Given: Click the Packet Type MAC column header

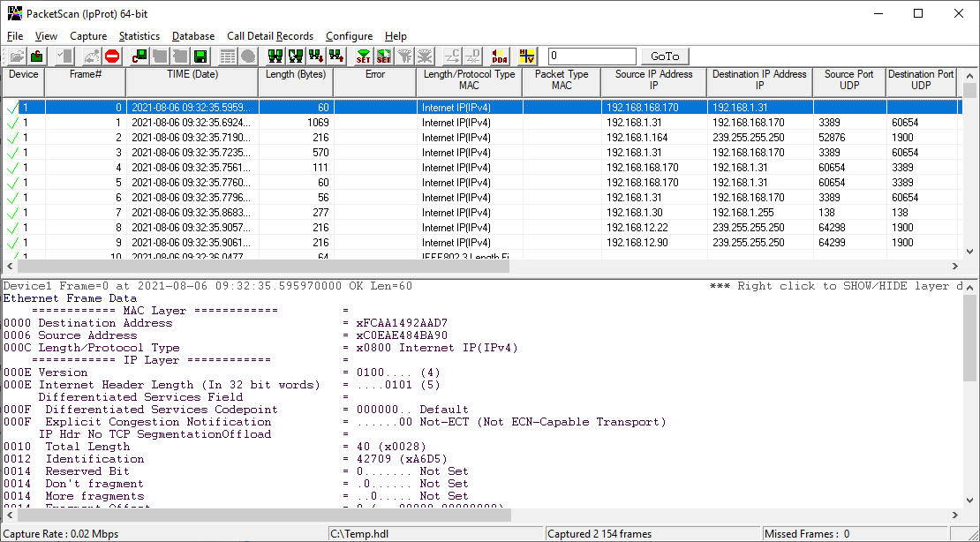Looking at the screenshot, I should 562,82.
